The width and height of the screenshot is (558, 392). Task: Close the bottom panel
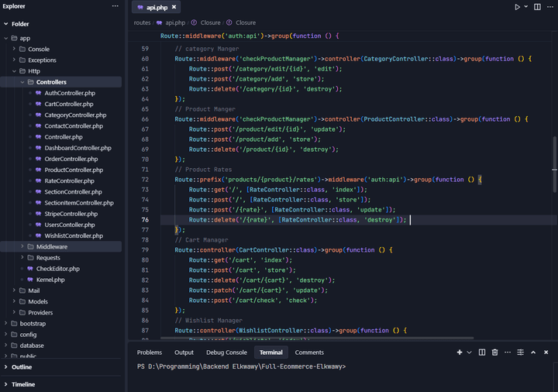tap(546, 352)
